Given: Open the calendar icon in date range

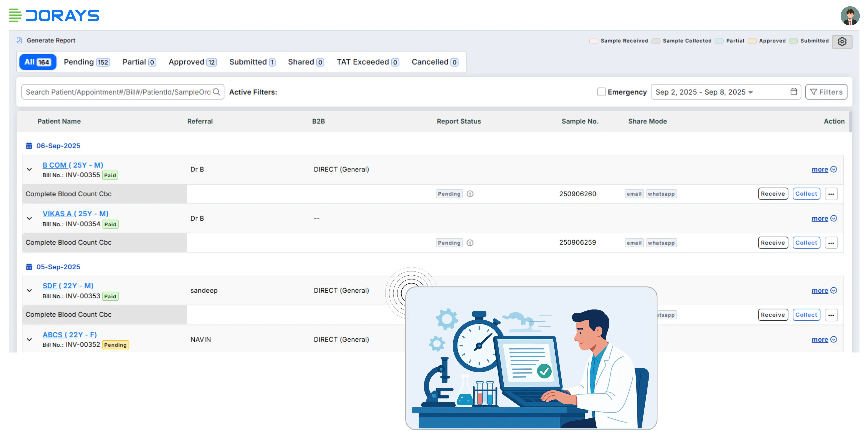Looking at the screenshot, I should [x=794, y=92].
